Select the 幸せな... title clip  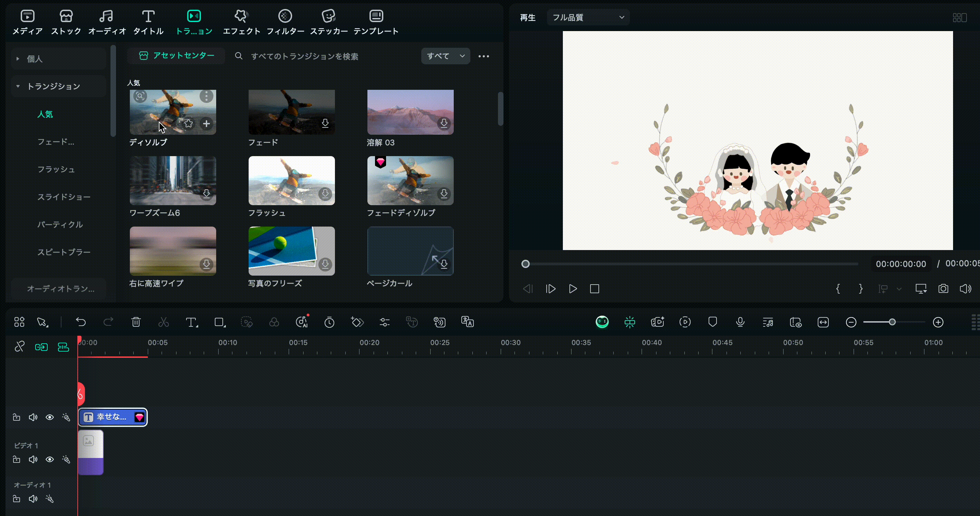(113, 417)
